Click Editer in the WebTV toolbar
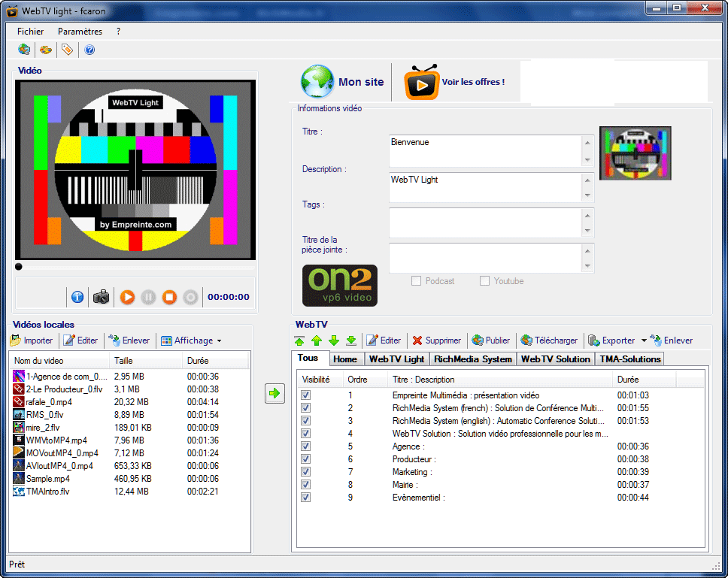728x578 pixels. pos(384,340)
